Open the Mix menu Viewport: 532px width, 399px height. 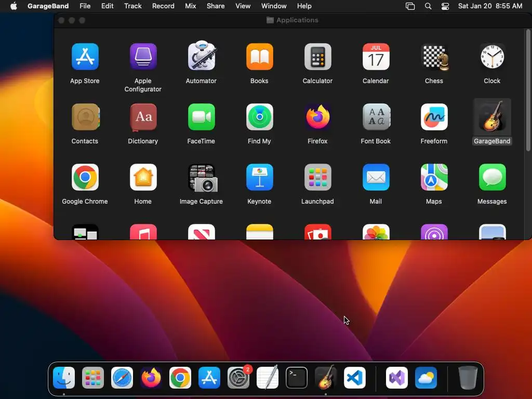point(190,6)
